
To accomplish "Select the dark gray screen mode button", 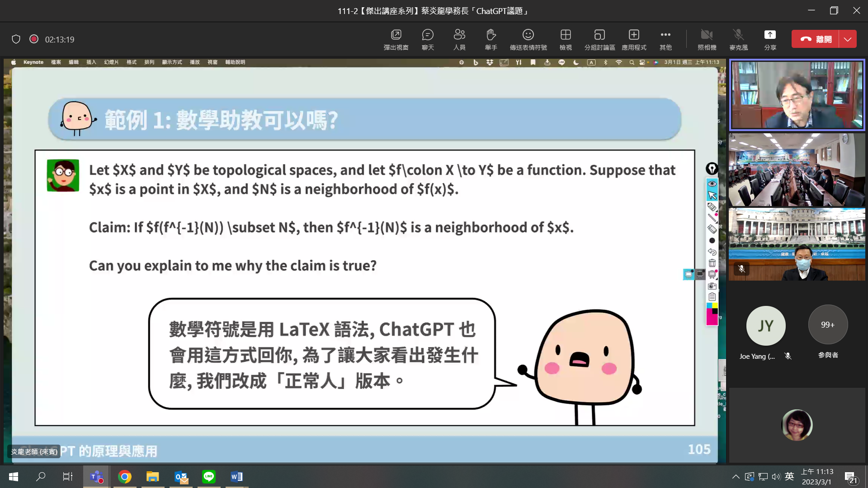I will click(700, 274).
